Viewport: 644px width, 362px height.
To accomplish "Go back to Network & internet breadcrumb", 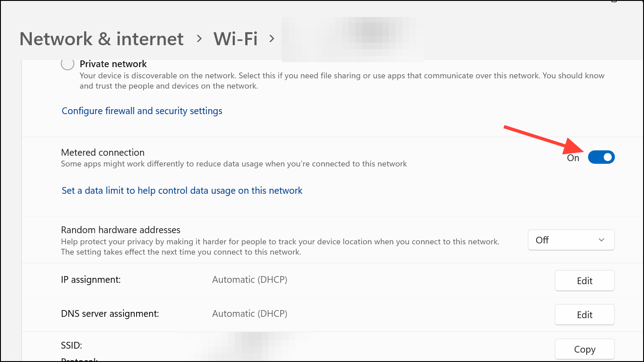I will coord(102,39).
